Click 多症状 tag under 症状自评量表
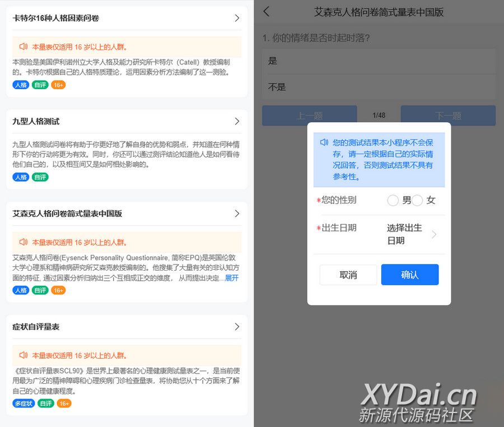The height and width of the screenshot is (427, 504). click(24, 403)
